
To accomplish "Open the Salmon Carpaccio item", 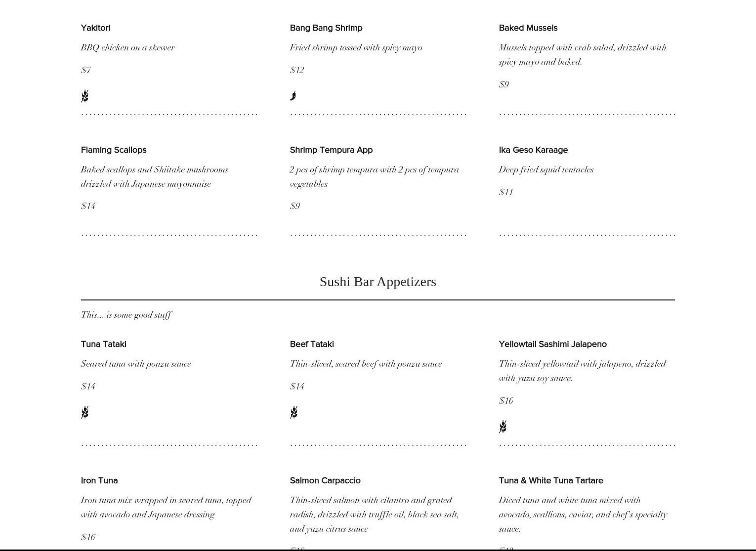I will pyautogui.click(x=325, y=481).
